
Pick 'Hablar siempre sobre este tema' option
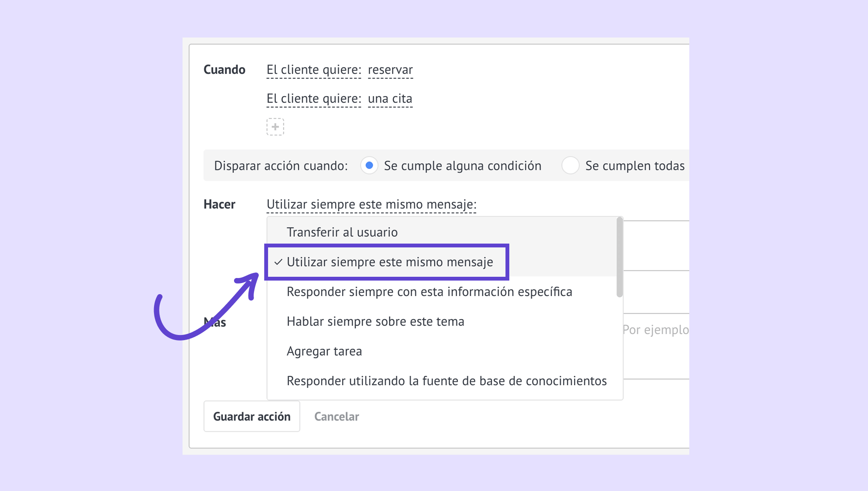pos(375,321)
